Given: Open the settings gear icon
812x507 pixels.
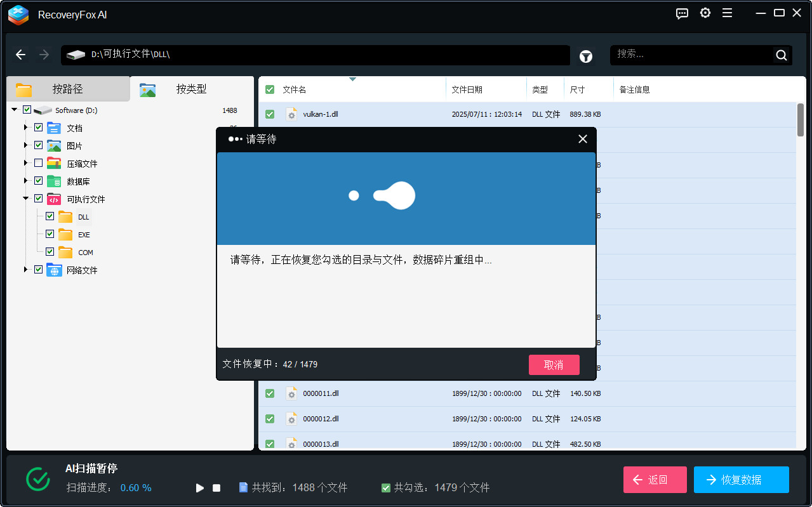Looking at the screenshot, I should coord(705,13).
